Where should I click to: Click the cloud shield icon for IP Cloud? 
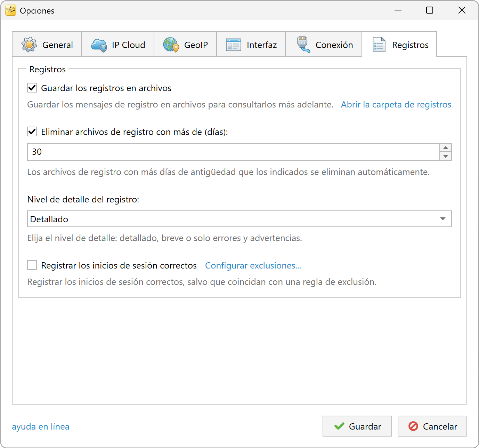tap(99, 45)
